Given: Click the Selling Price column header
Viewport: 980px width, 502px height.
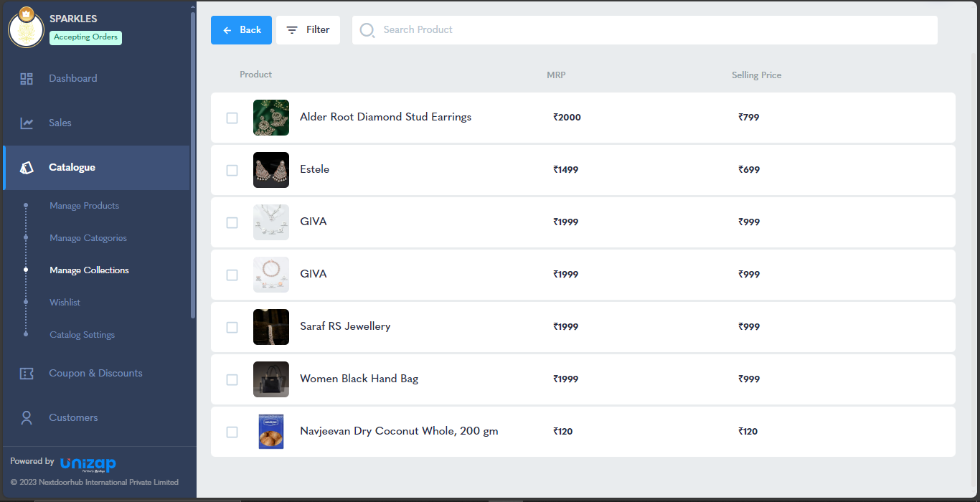Looking at the screenshot, I should (x=756, y=75).
